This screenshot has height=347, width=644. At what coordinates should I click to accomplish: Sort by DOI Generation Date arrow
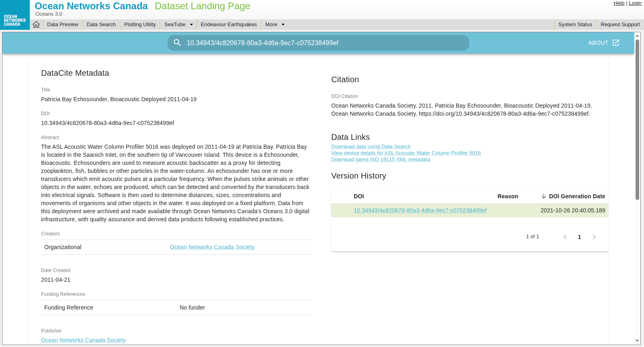pyautogui.click(x=544, y=196)
